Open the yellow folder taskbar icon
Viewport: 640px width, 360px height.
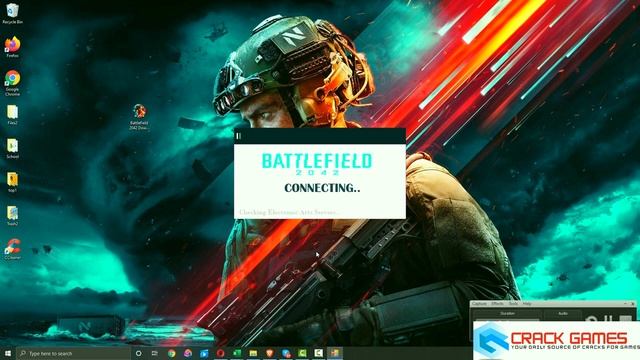point(253,353)
